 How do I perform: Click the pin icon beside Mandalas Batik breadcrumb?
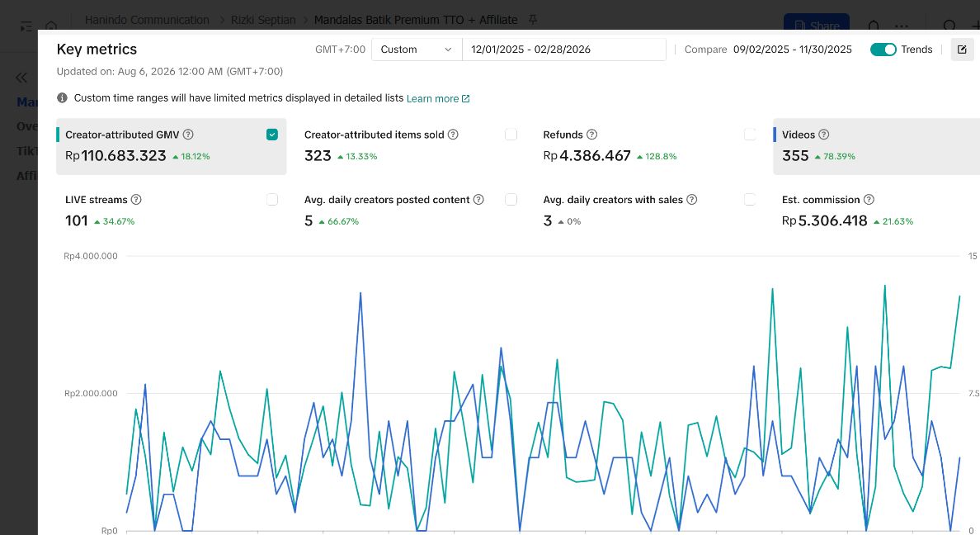[533, 20]
